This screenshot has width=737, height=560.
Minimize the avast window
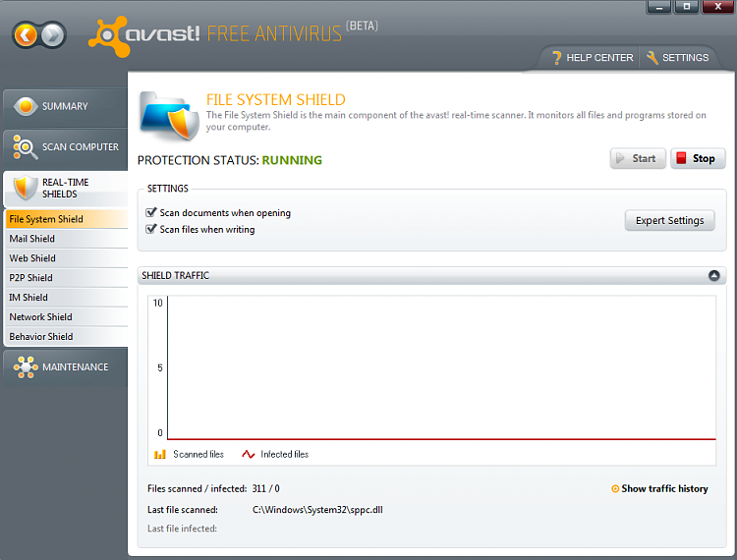click(659, 7)
